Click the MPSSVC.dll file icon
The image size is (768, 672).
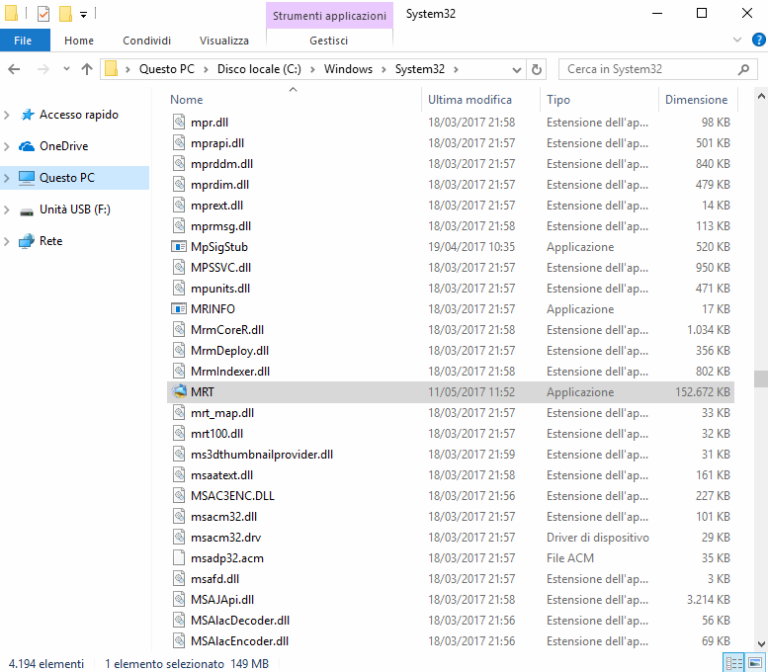coord(179,267)
